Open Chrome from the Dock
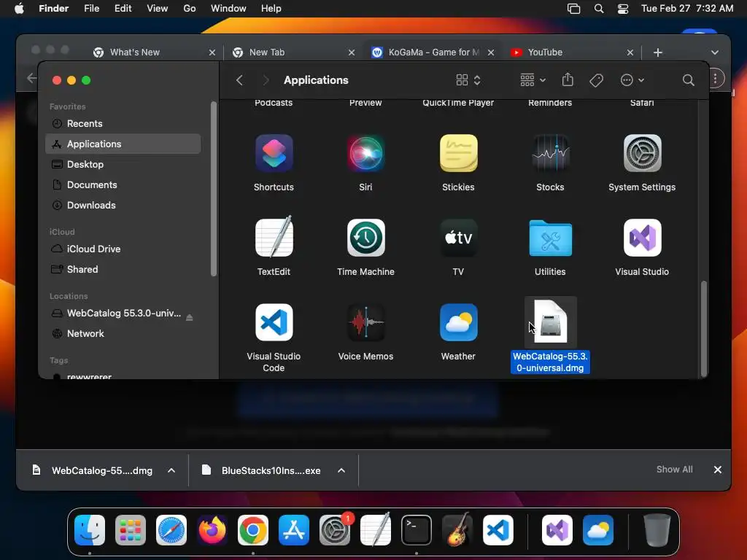Screen dimensions: 747x560 click(x=253, y=529)
